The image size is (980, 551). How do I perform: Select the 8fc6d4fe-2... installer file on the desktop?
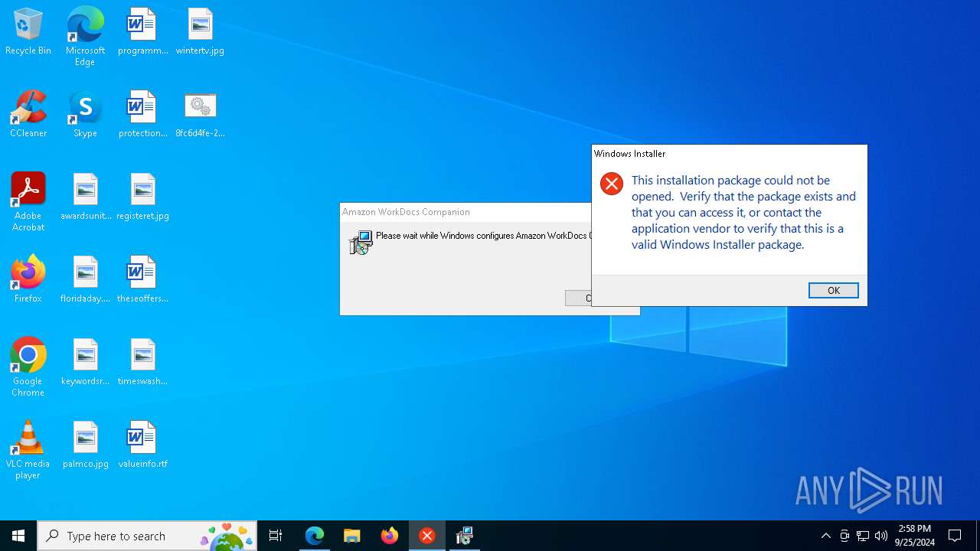[x=200, y=115]
